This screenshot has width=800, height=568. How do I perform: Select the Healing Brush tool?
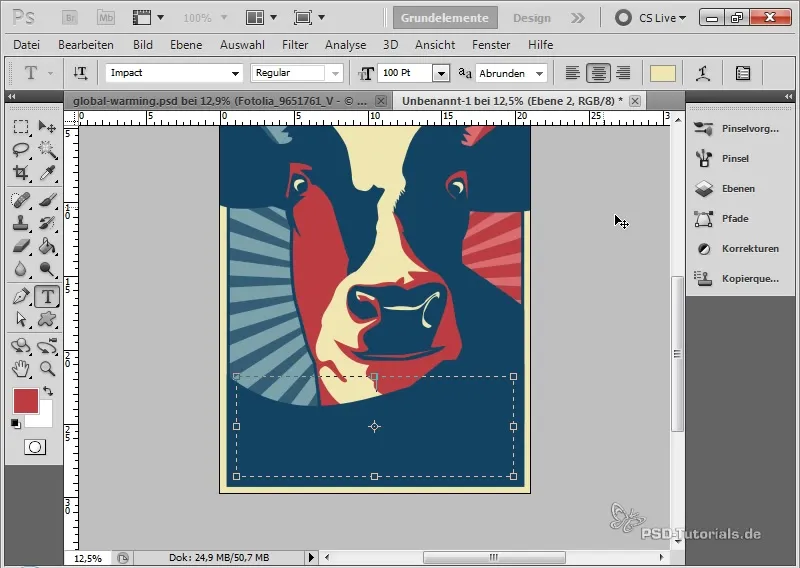[21, 200]
